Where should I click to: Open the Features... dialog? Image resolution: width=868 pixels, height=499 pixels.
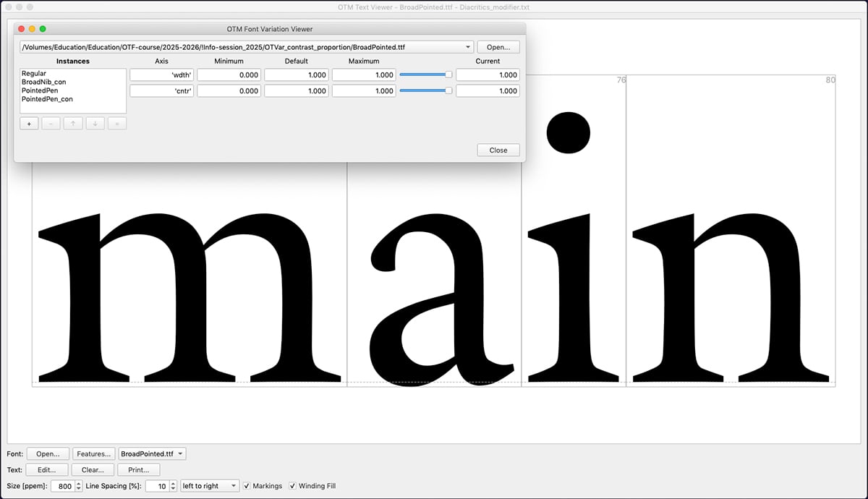94,454
